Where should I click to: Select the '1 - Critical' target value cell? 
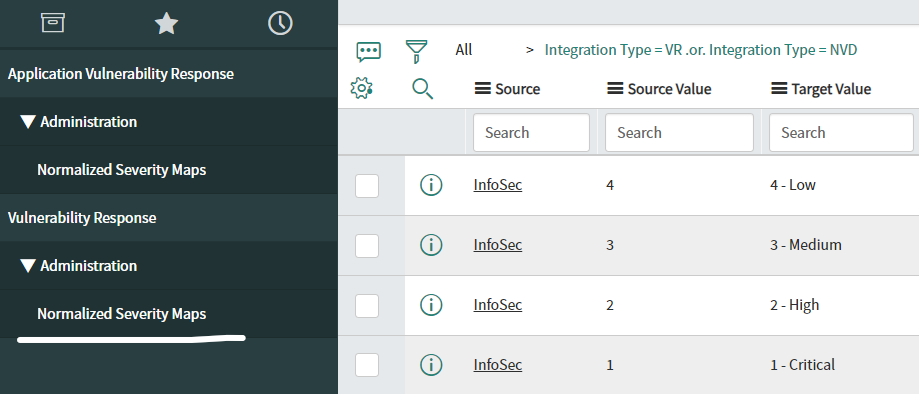[x=802, y=365]
